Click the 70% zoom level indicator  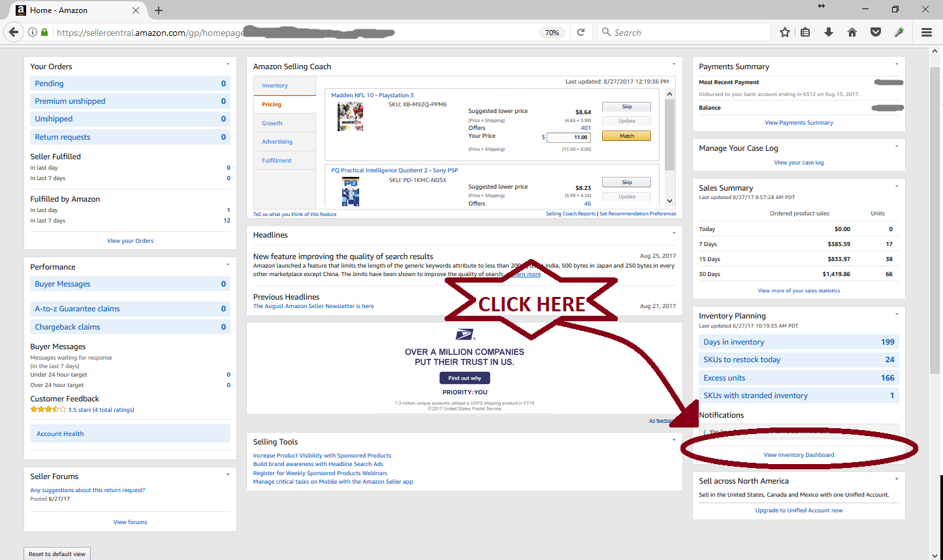point(552,32)
